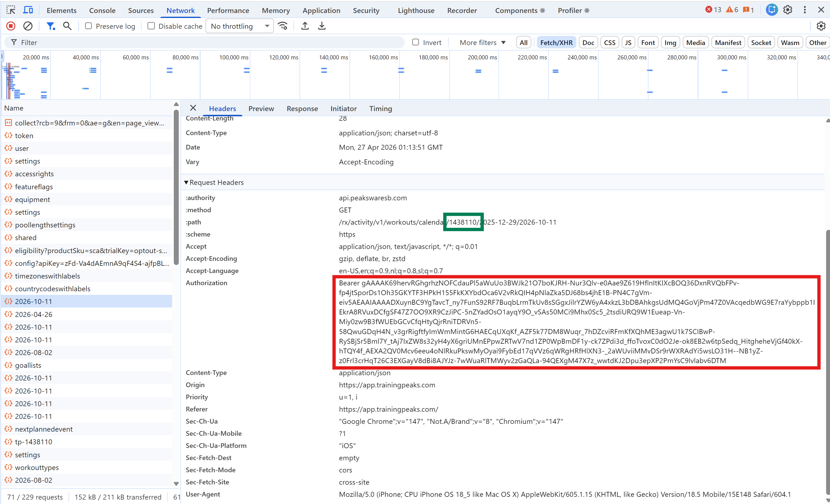Export HAR file via download icon
The height and width of the screenshot is (504, 830).
click(322, 26)
